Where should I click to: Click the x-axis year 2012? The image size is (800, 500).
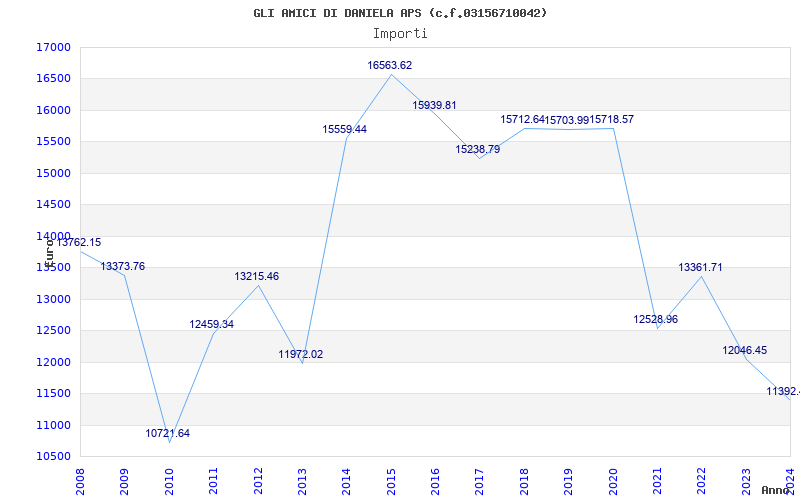click(258, 481)
